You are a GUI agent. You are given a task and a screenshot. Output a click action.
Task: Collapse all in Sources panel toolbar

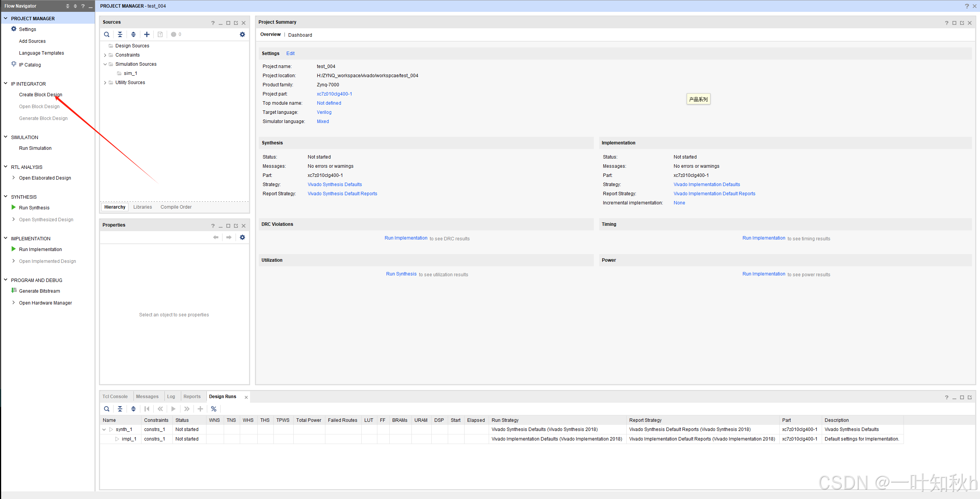[x=120, y=34]
